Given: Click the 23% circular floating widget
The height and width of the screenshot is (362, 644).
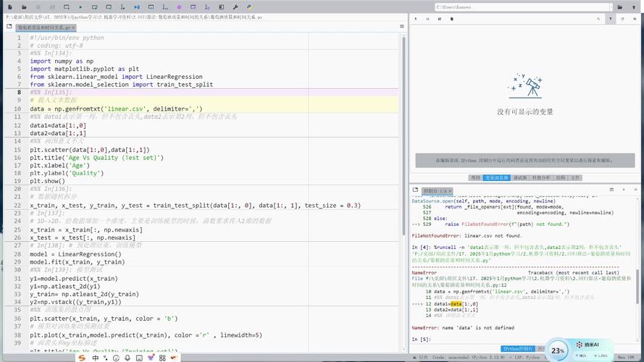Looking at the screenshot, I should 557,350.
